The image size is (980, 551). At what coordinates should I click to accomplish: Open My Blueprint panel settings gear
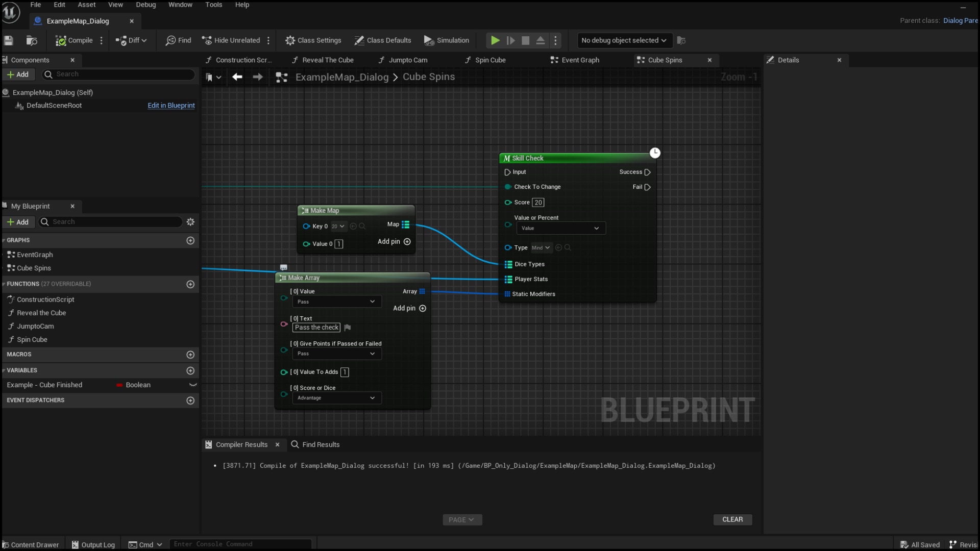tap(190, 222)
